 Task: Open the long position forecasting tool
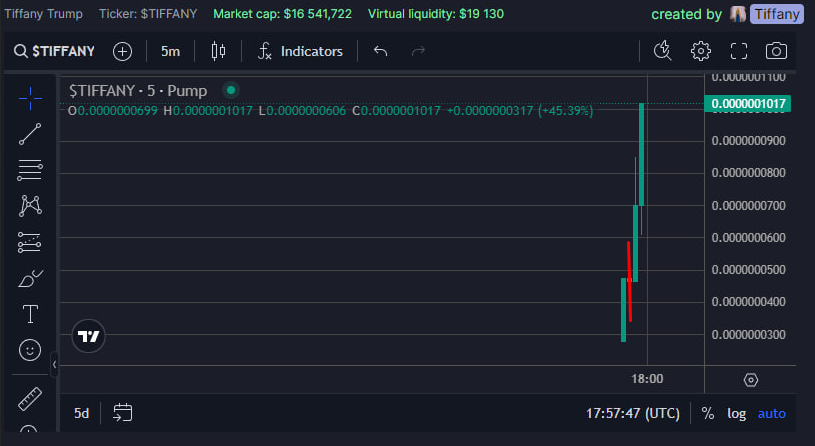(30, 242)
